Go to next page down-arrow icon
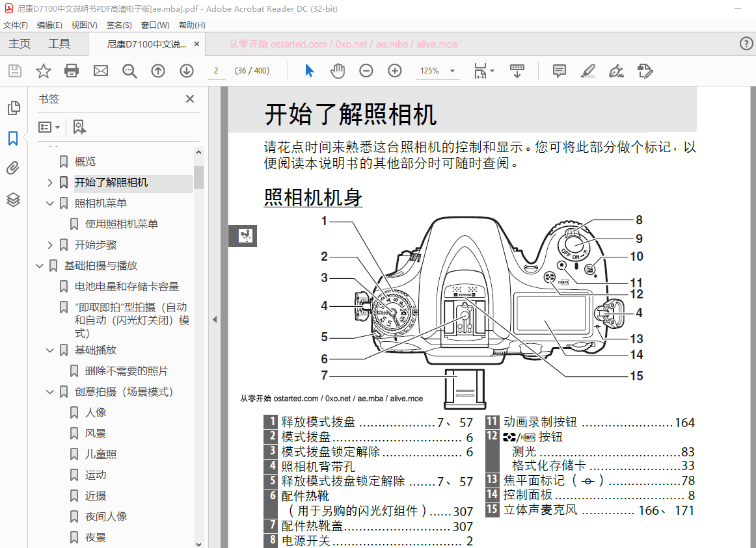The image size is (756, 548). pos(187,72)
